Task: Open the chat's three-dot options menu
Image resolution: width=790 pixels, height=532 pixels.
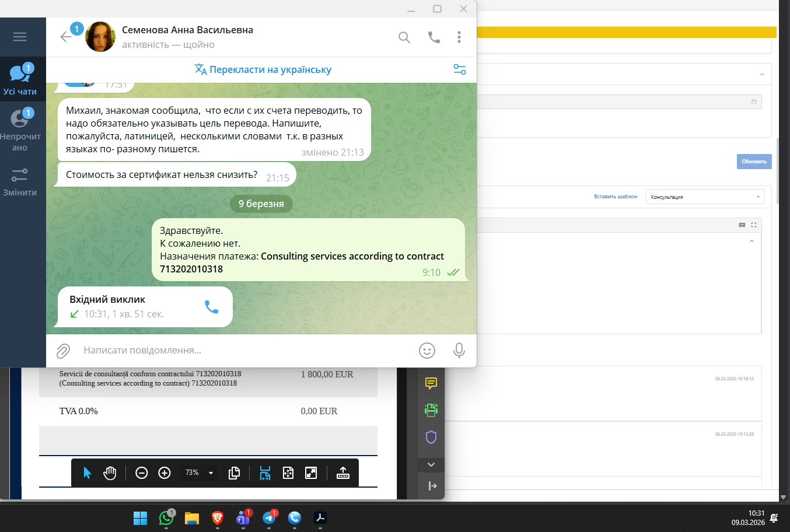Action: point(459,37)
